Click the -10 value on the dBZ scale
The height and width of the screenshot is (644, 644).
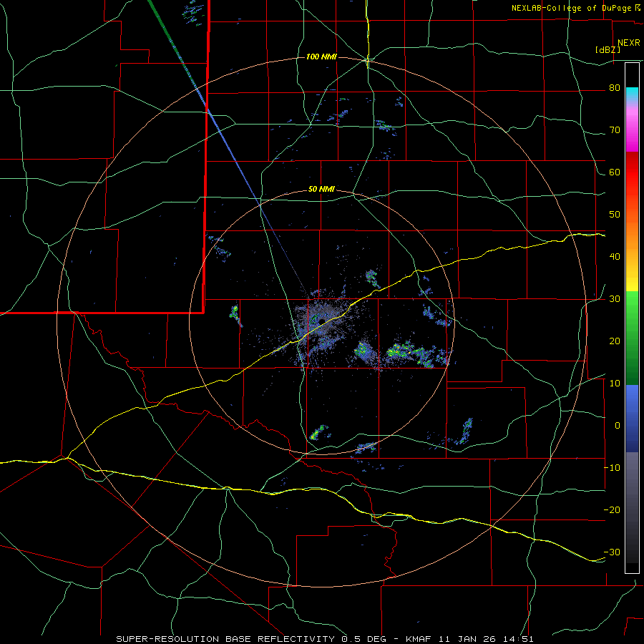(x=612, y=468)
